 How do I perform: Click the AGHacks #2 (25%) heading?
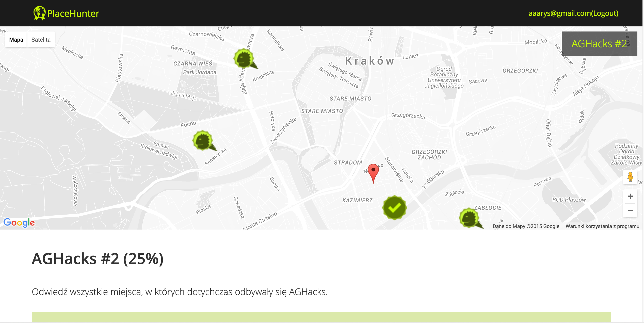tap(98, 259)
